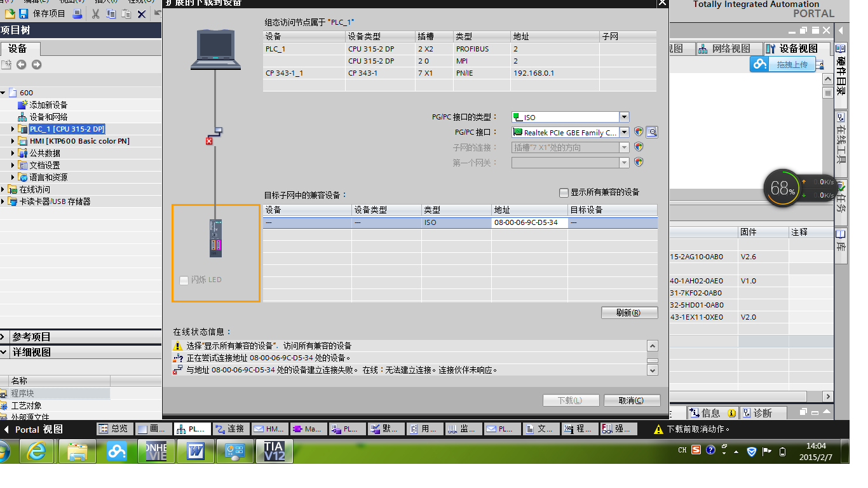Click the delete X icon in the toolbar
Image resolution: width=868 pixels, height=488 pixels.
(142, 13)
